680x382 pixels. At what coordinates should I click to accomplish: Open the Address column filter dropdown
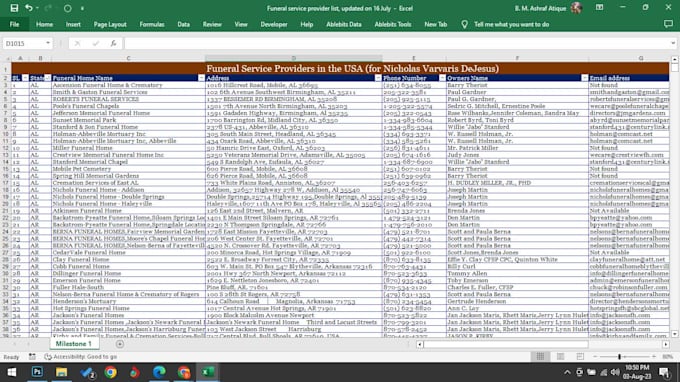tap(378, 78)
